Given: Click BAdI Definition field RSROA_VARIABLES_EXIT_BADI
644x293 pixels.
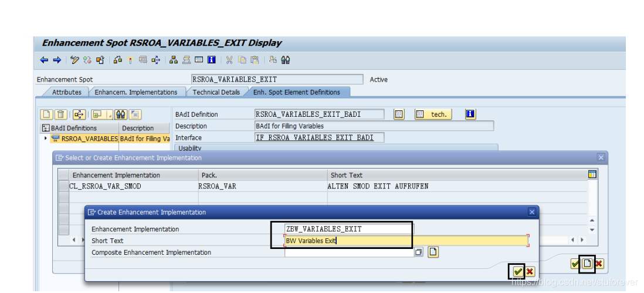Looking at the screenshot, I should click(320, 114).
